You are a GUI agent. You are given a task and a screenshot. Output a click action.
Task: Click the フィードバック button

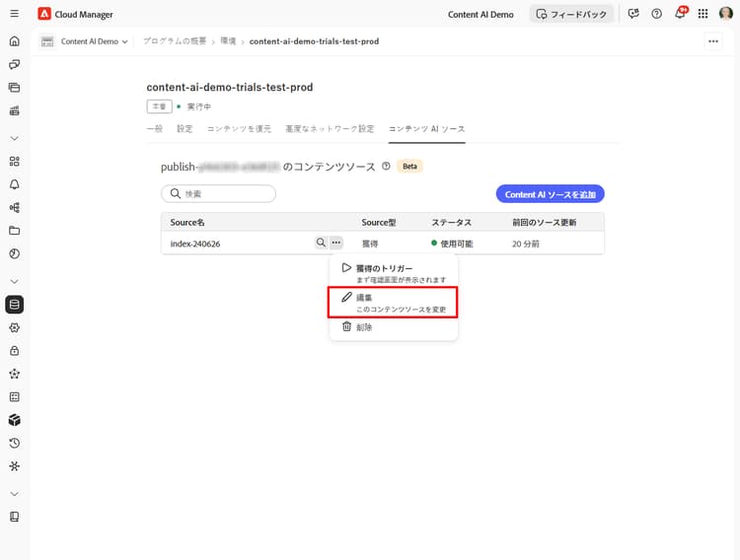click(571, 14)
